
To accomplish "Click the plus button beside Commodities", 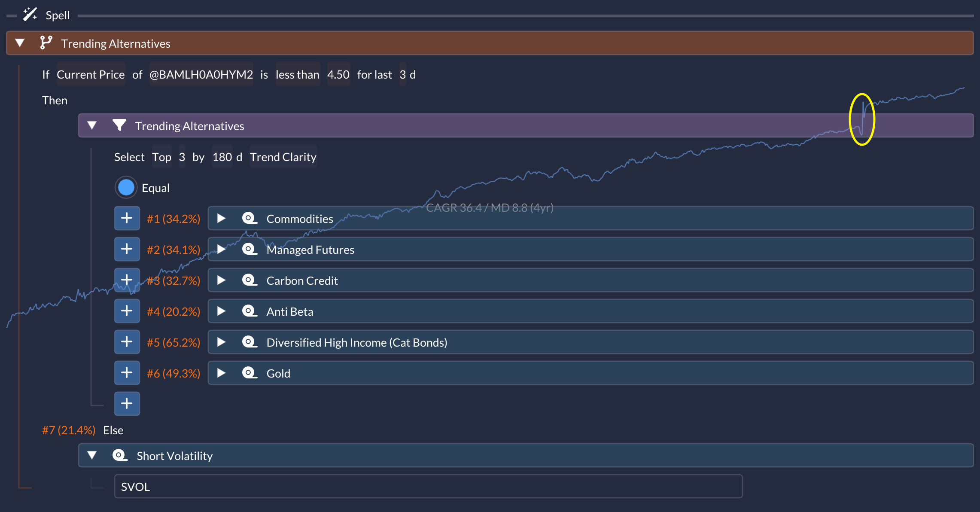I will pyautogui.click(x=127, y=218).
